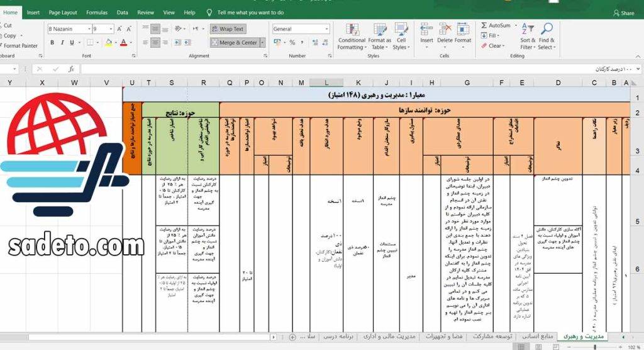Screen dimensions: 644x350
Task: Click the Share button
Action: [624, 13]
